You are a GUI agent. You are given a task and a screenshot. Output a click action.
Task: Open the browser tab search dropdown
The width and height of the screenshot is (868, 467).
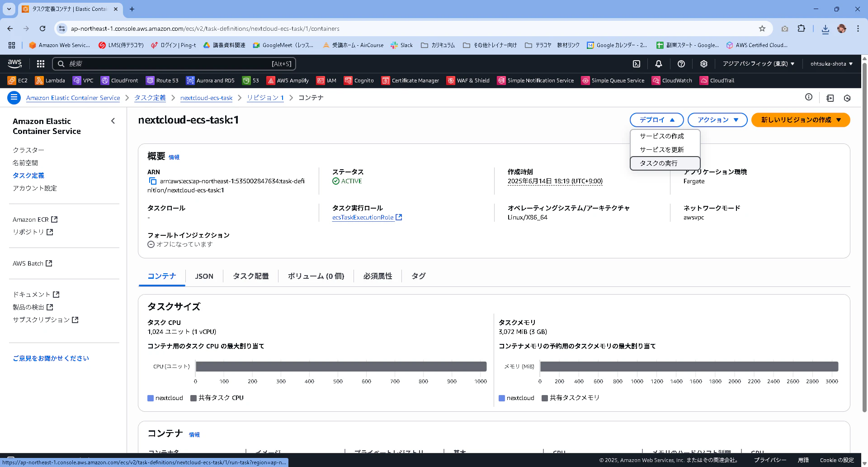pyautogui.click(x=9, y=9)
